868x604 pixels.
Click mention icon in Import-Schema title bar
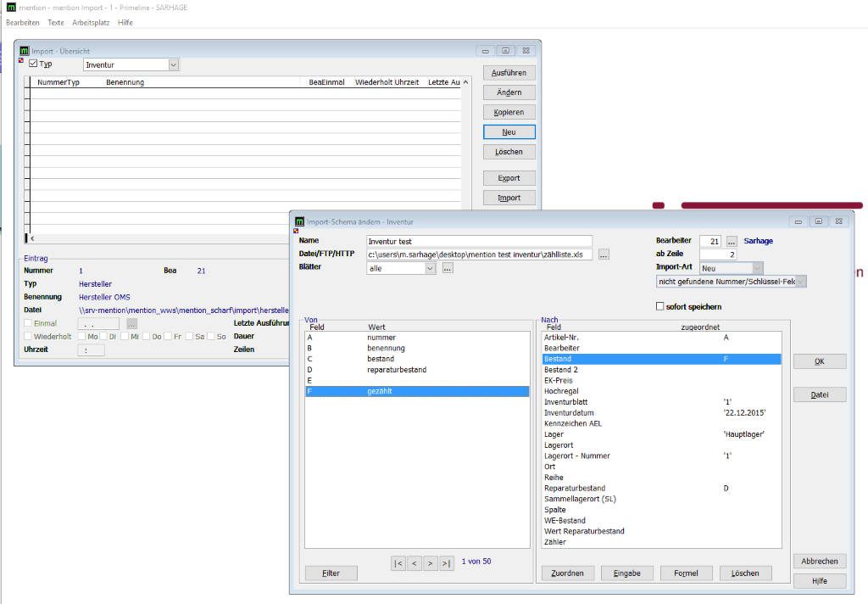click(299, 221)
